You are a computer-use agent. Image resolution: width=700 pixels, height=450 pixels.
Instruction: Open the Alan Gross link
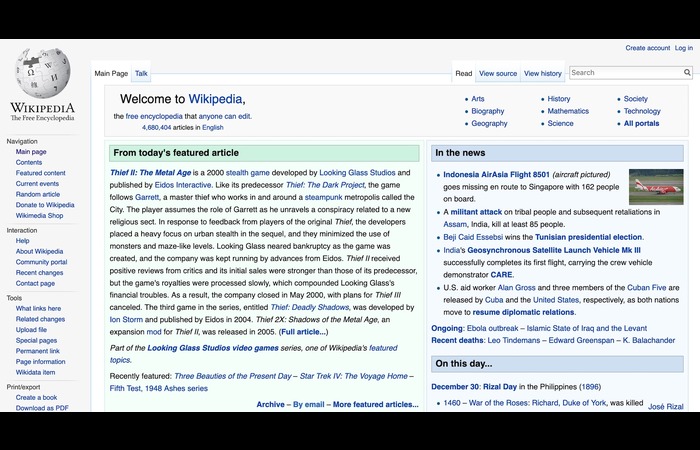(517, 288)
